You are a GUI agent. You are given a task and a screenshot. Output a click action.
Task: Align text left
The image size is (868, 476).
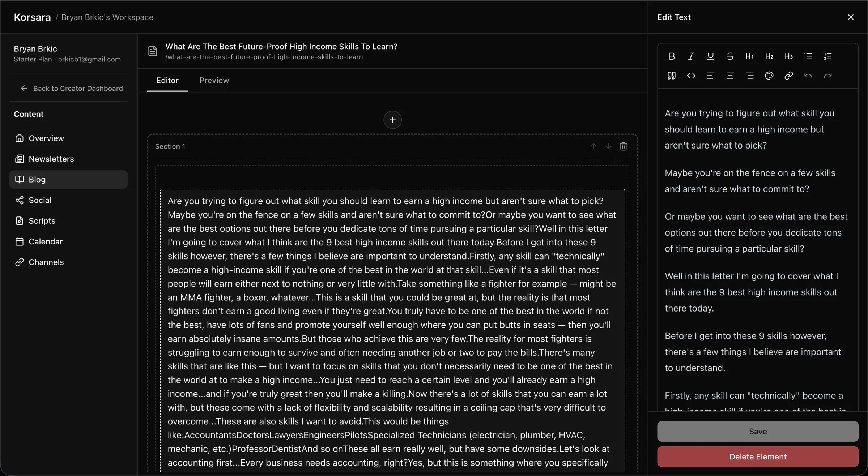click(710, 76)
